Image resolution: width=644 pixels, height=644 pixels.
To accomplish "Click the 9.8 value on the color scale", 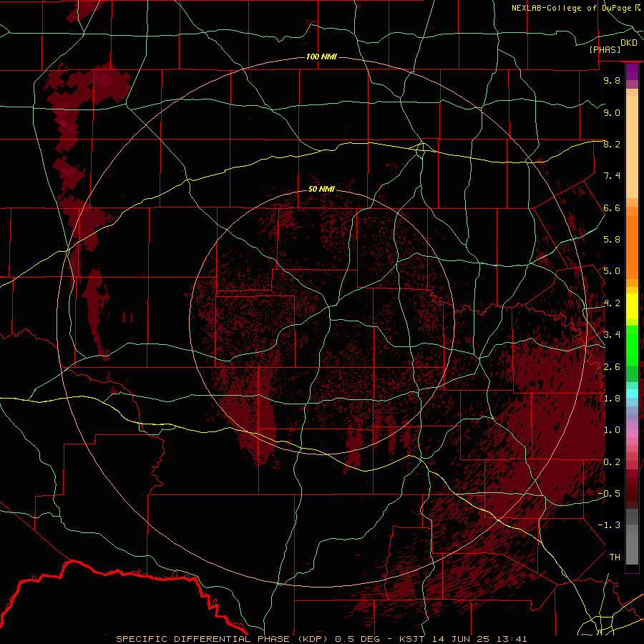I will coord(612,80).
